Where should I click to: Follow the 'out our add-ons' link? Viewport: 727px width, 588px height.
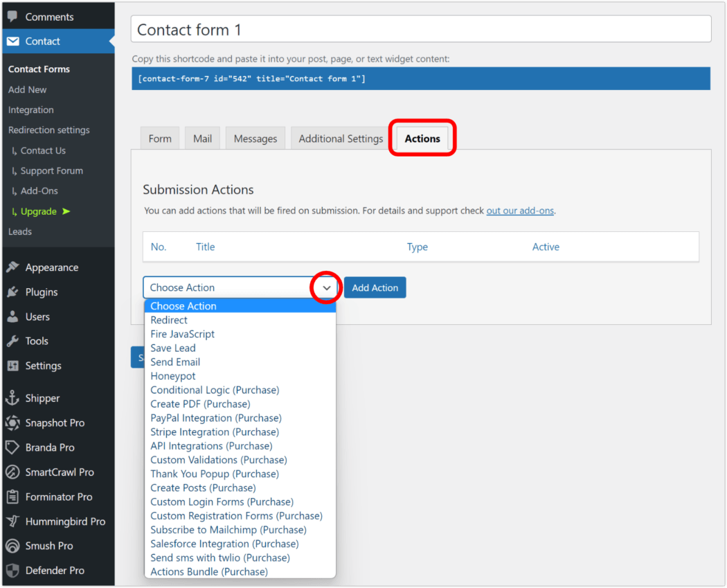coord(520,211)
